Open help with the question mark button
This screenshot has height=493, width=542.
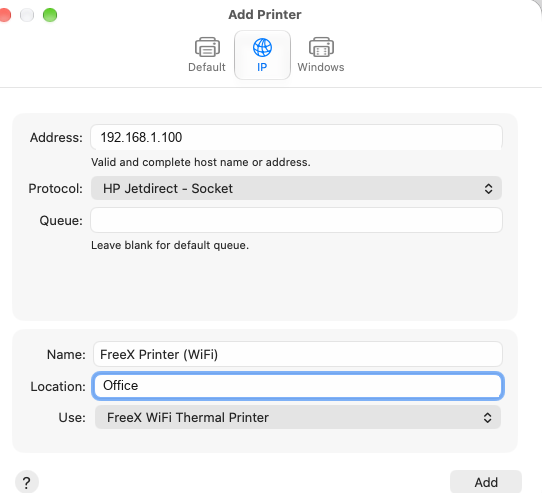click(27, 482)
